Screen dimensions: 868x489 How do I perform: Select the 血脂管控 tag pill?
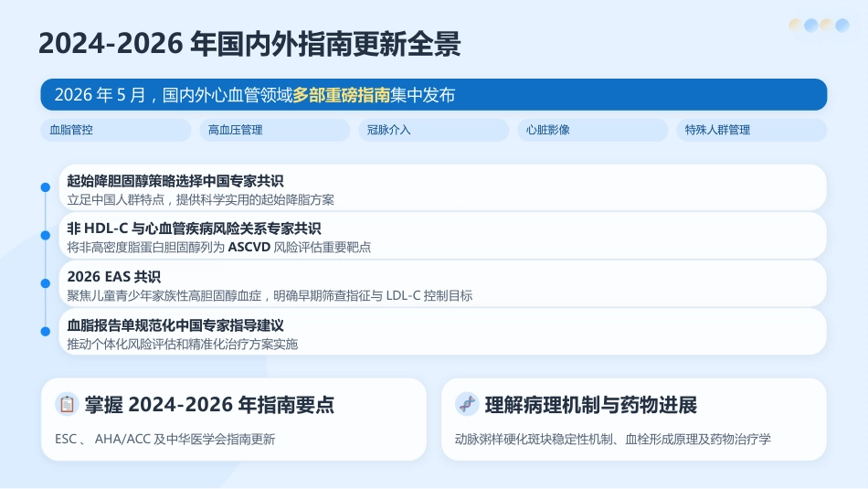[x=116, y=130]
